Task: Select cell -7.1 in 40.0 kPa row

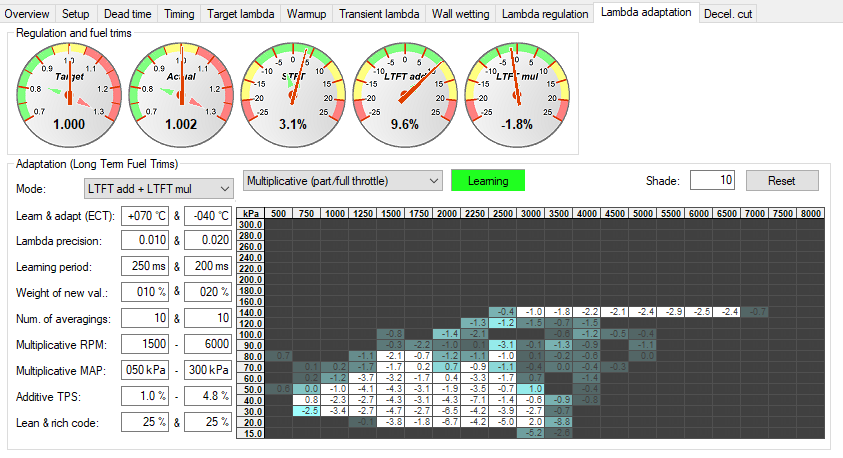Action: [475, 400]
